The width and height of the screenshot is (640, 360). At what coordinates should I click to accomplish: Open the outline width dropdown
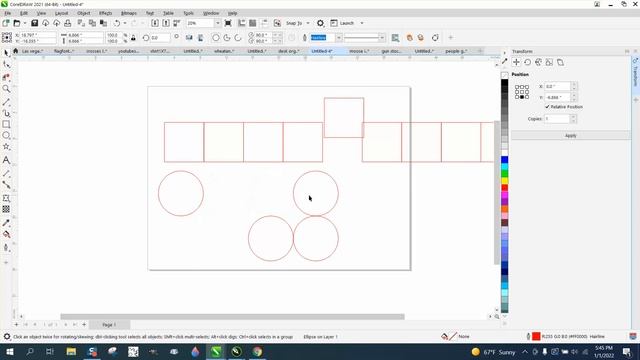click(338, 38)
